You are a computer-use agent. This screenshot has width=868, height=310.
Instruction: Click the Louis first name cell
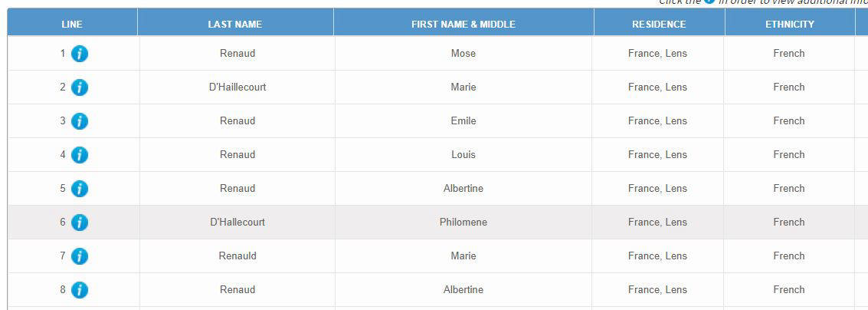click(463, 155)
